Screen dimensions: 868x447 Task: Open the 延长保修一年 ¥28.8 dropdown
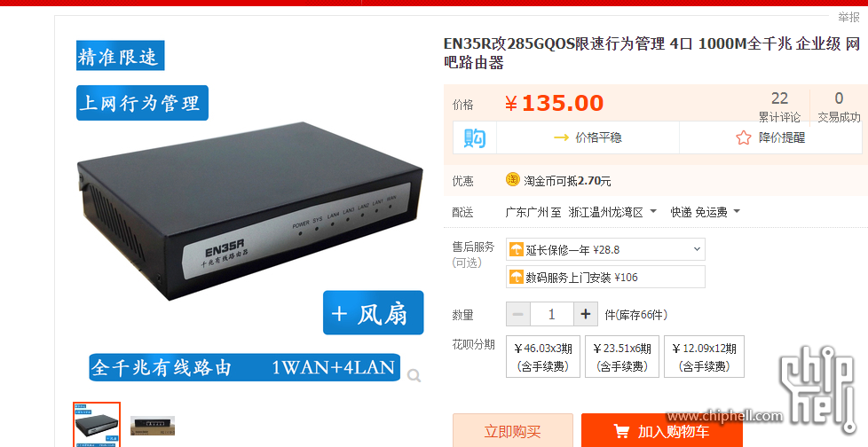click(x=605, y=249)
